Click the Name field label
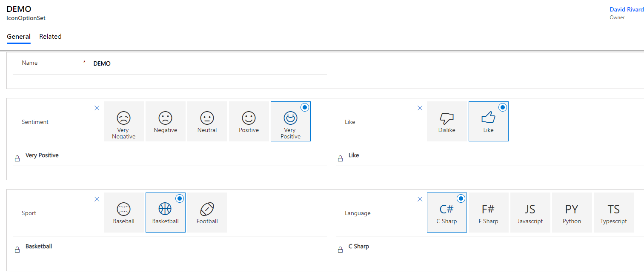The width and height of the screenshot is (644, 273). pos(30,63)
